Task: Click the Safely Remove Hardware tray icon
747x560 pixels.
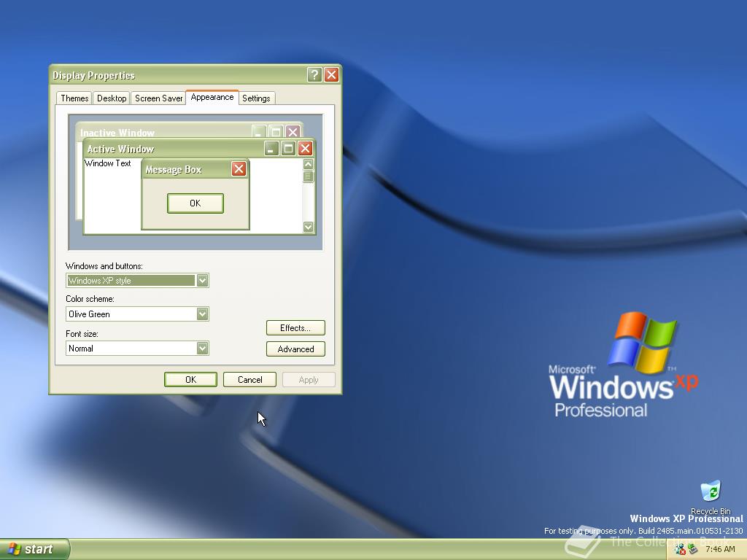Action: [x=693, y=549]
